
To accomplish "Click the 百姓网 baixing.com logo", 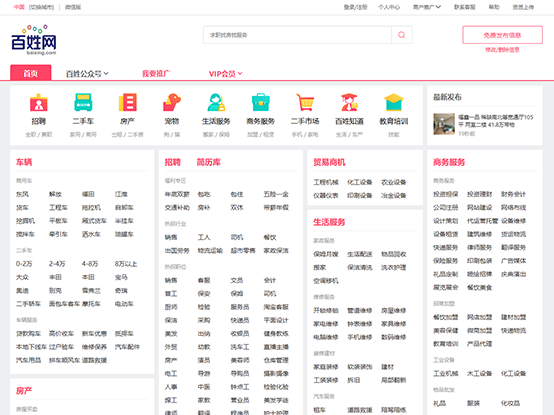I will [x=34, y=40].
